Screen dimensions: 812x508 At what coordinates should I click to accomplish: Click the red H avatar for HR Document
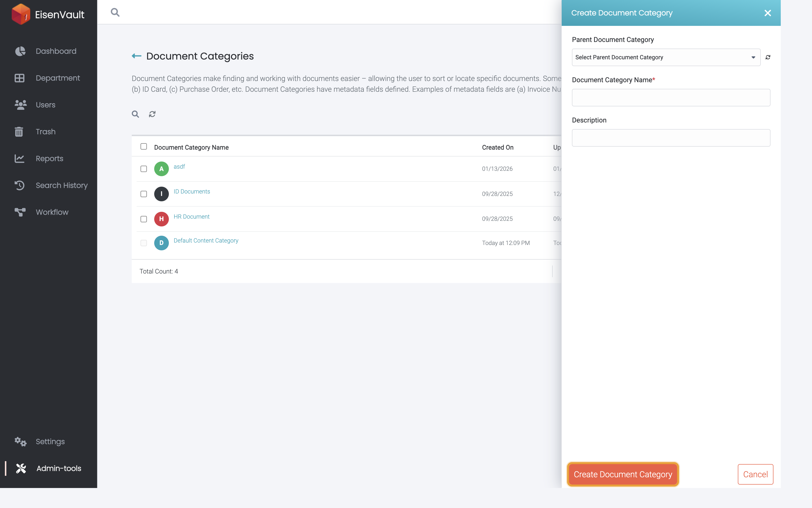161,219
